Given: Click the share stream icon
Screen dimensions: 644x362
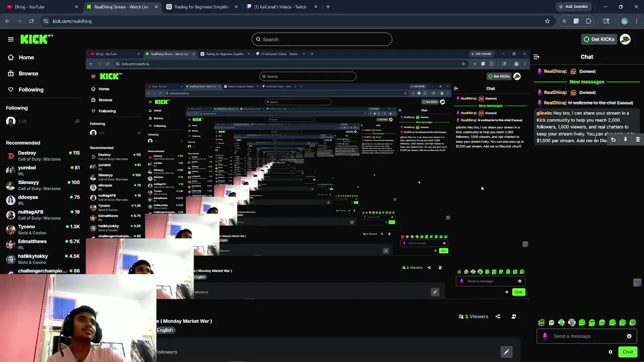Looking at the screenshot, I should pyautogui.click(x=498, y=316).
